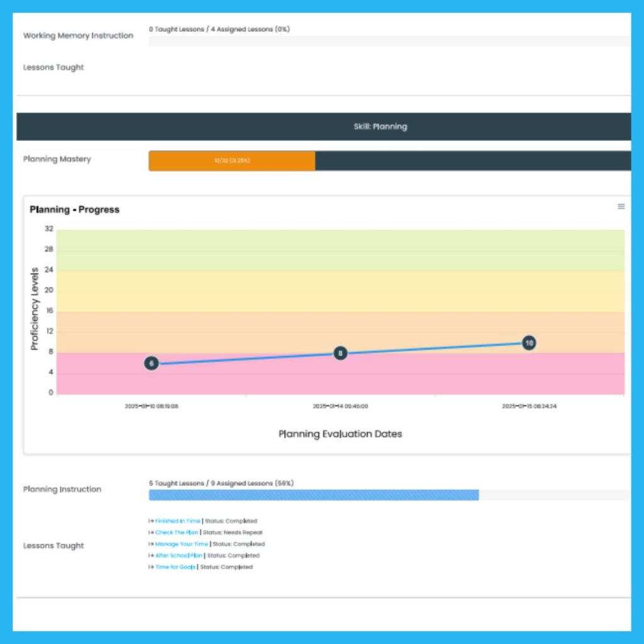Select the data point labeled 6

[152, 364]
